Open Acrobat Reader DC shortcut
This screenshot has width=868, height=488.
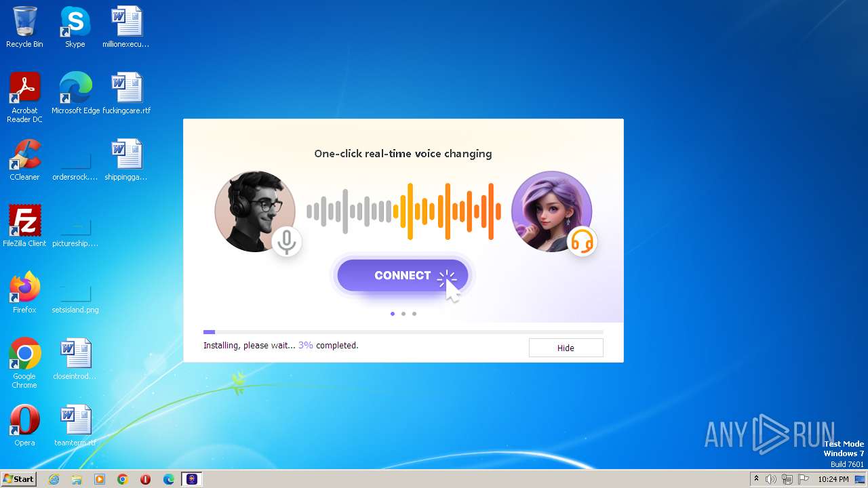coord(24,98)
